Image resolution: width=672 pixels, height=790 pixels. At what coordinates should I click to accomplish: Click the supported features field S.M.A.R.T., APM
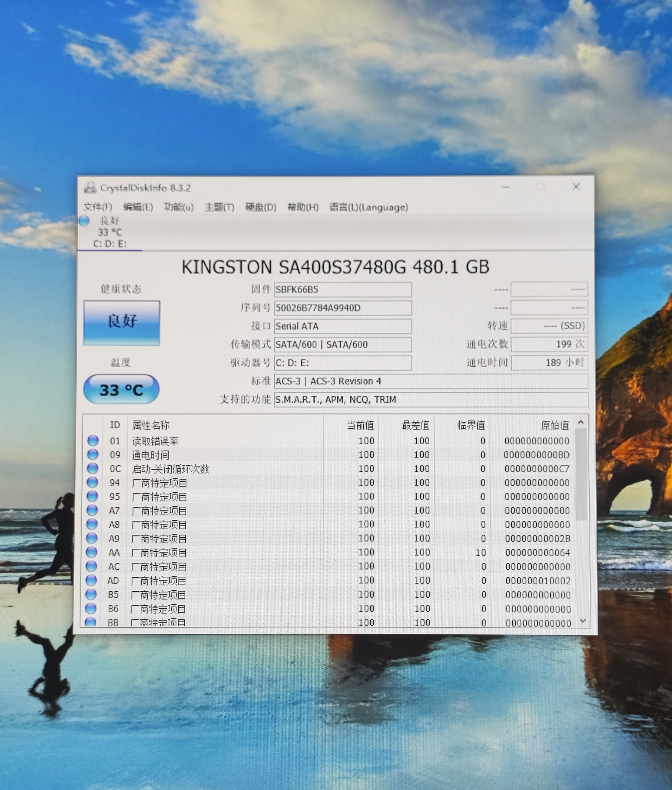431,399
